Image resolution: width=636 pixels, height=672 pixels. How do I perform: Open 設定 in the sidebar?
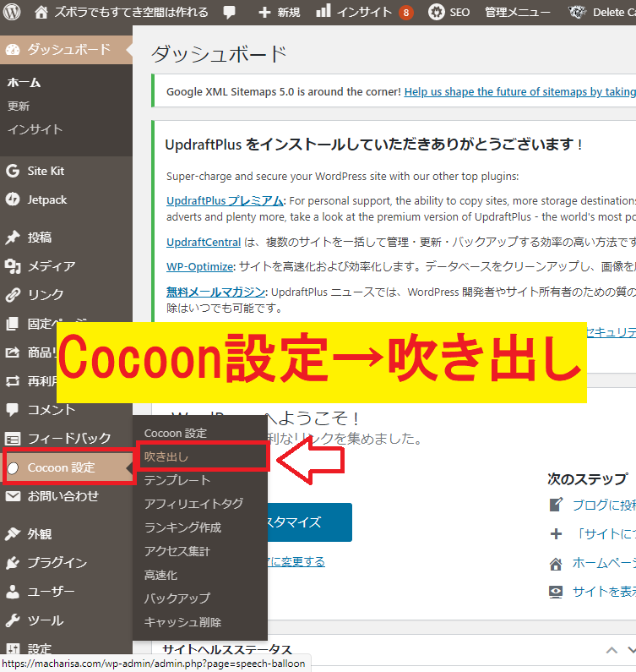(x=40, y=649)
